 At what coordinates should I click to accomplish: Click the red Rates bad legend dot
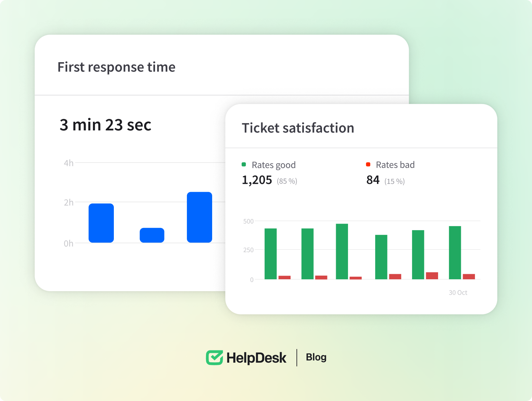pyautogui.click(x=368, y=165)
